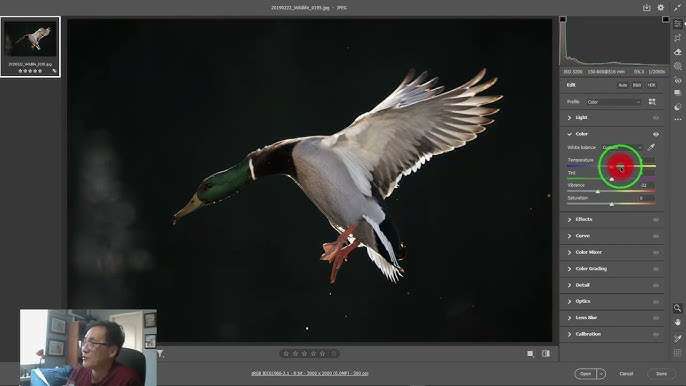The height and width of the screenshot is (386, 686).
Task: Click the save image icon in top bar
Action: (x=646, y=8)
